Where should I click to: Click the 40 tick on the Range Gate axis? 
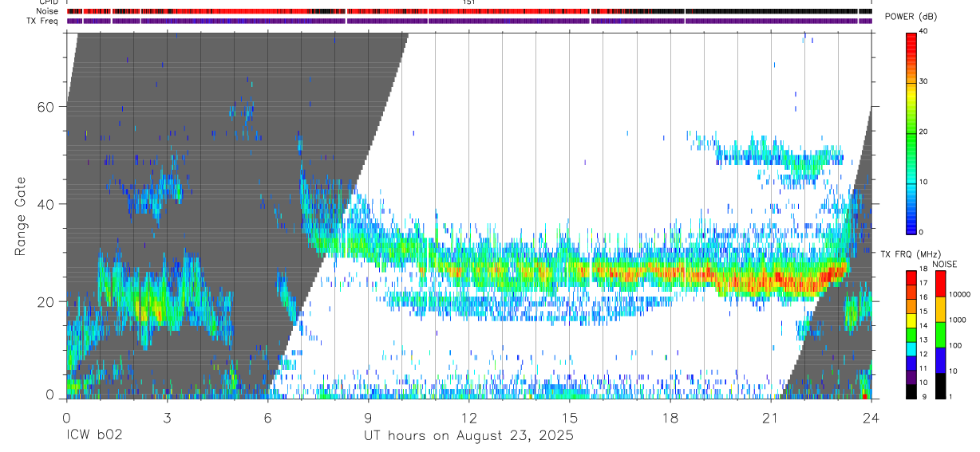pos(46,204)
